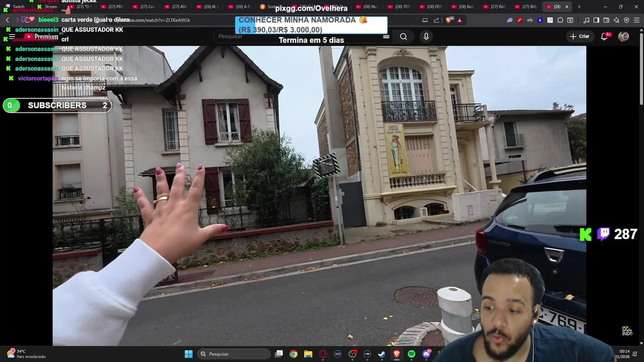Open a new browser tab

(x=579, y=7)
